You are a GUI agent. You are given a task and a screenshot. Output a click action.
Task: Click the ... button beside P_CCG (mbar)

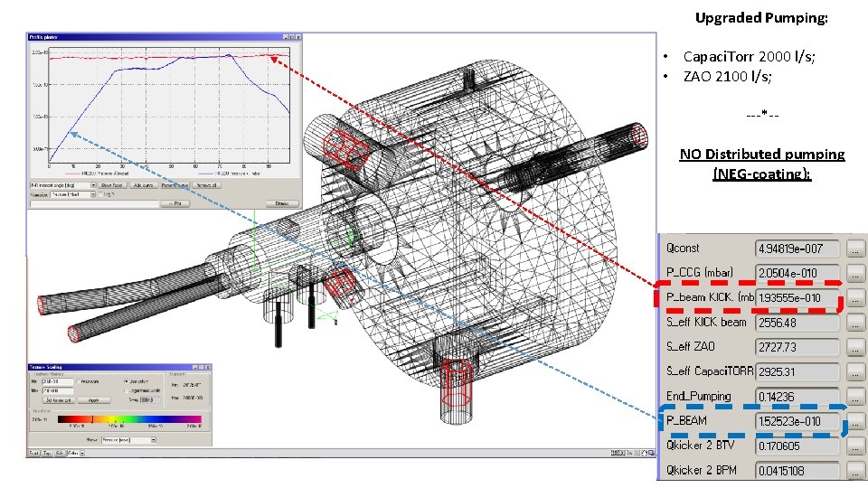[854, 273]
